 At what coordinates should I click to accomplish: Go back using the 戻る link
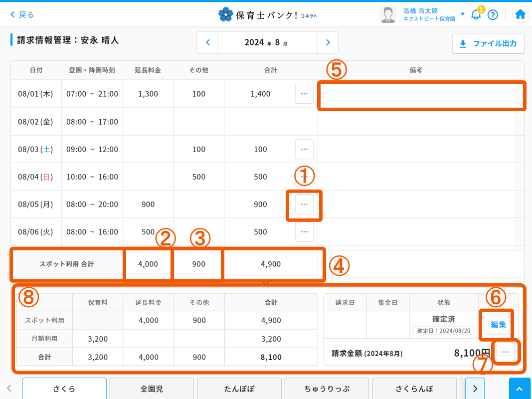click(21, 14)
